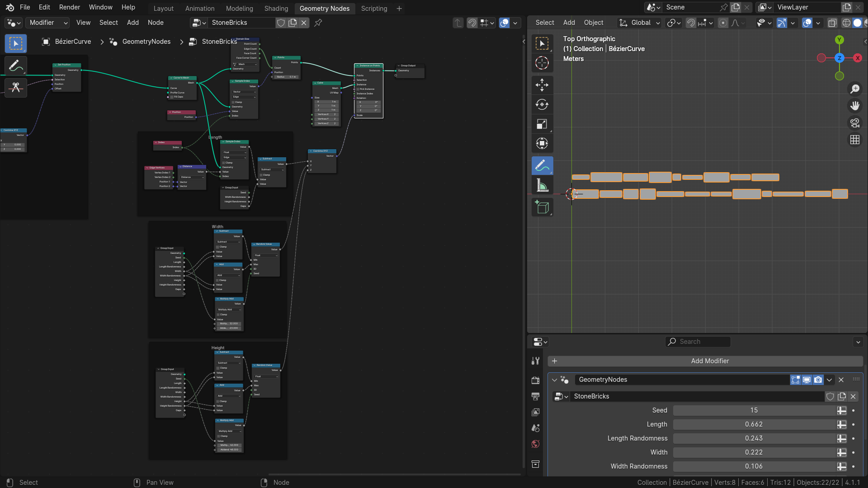This screenshot has width=868, height=488.
Task: Toggle modifier render visibility camera icon
Action: pyautogui.click(x=818, y=380)
